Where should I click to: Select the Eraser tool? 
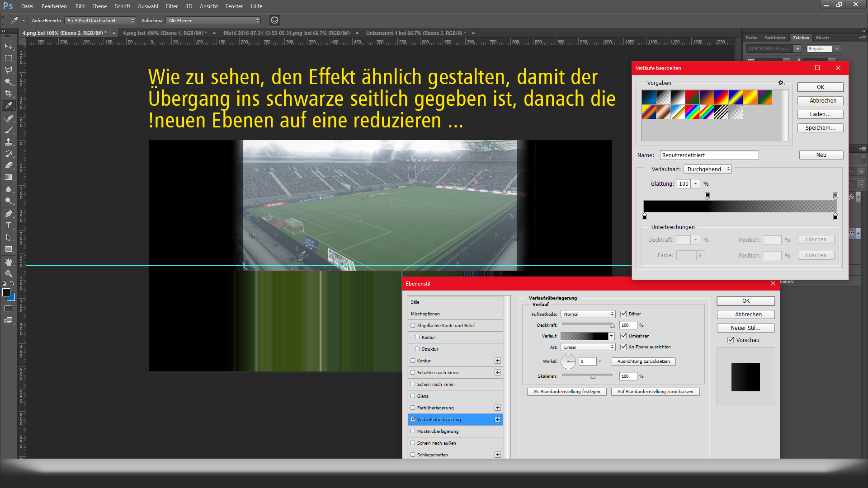point(9,165)
